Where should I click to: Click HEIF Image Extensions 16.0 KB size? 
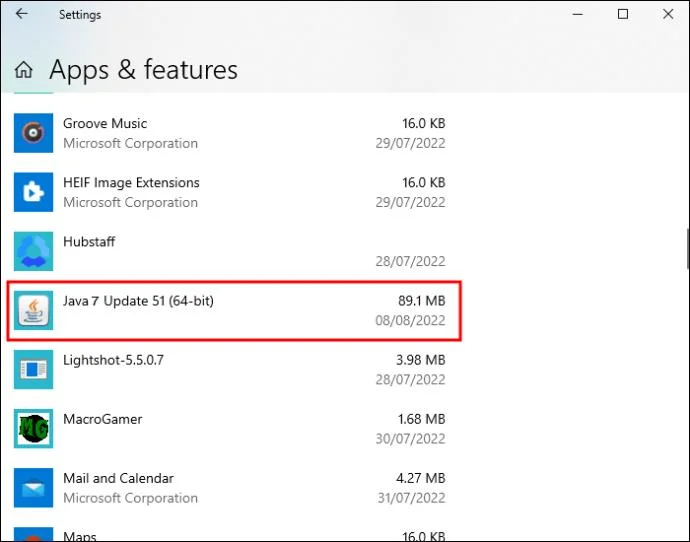[423, 183]
